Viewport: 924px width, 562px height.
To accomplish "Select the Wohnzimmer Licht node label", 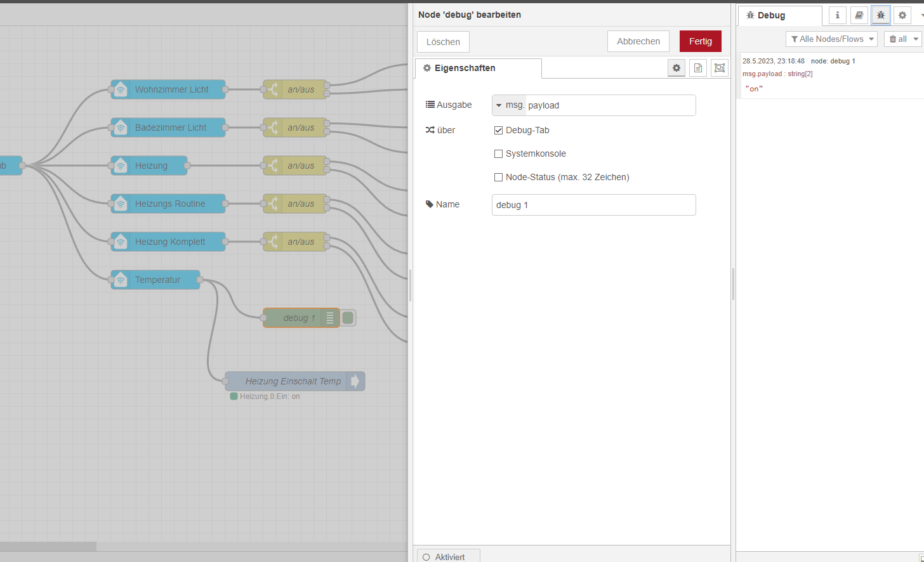I will pyautogui.click(x=172, y=89).
